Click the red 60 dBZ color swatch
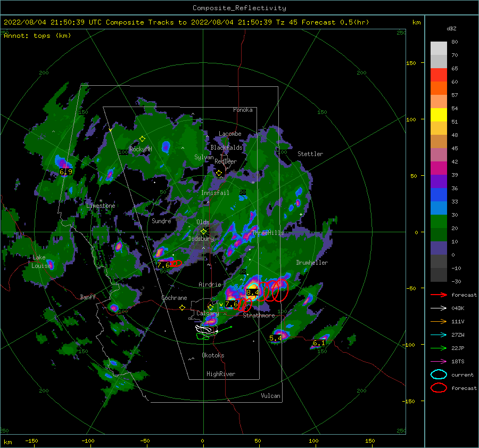The image size is (479, 448). coord(439,75)
